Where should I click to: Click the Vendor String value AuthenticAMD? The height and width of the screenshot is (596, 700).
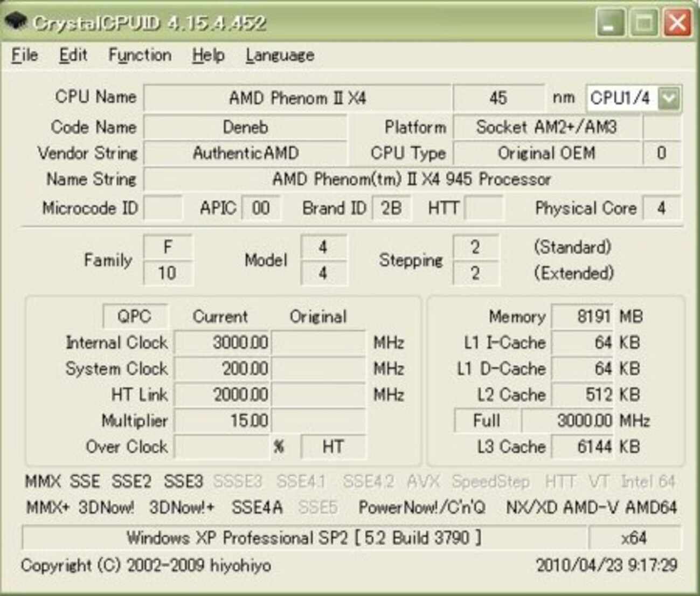click(x=246, y=153)
